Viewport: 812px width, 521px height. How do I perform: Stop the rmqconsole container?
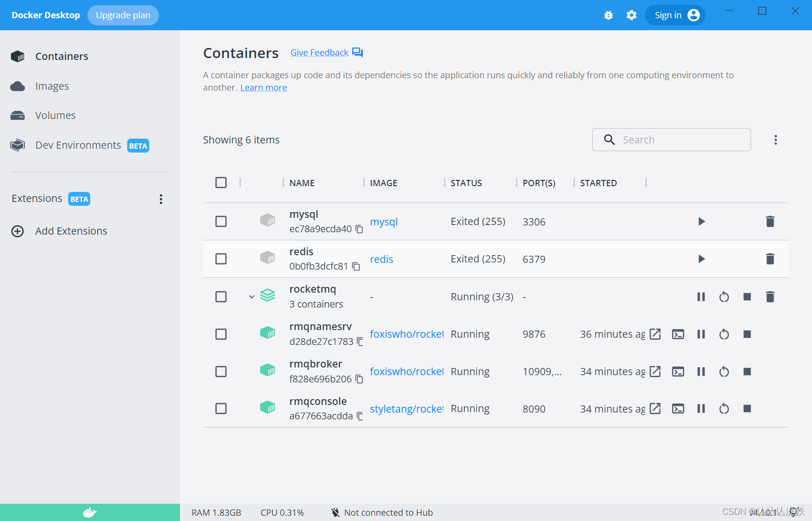tap(747, 408)
